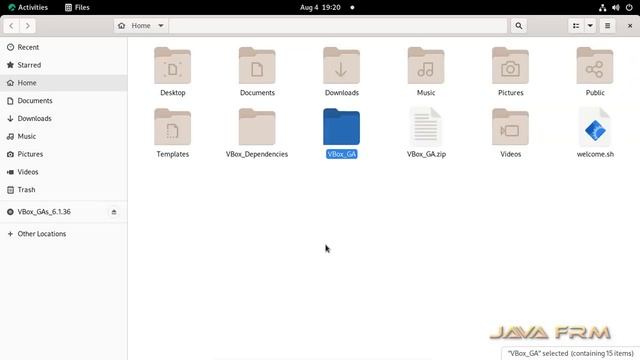Open the Activities overview
The width and height of the screenshot is (640, 360).
[x=28, y=7]
